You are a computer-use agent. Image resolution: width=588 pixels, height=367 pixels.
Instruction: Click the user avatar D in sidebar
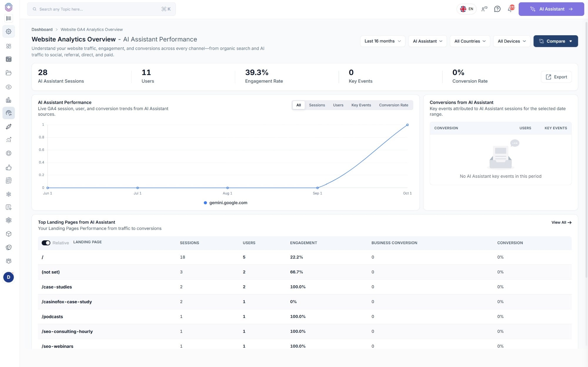(x=9, y=277)
